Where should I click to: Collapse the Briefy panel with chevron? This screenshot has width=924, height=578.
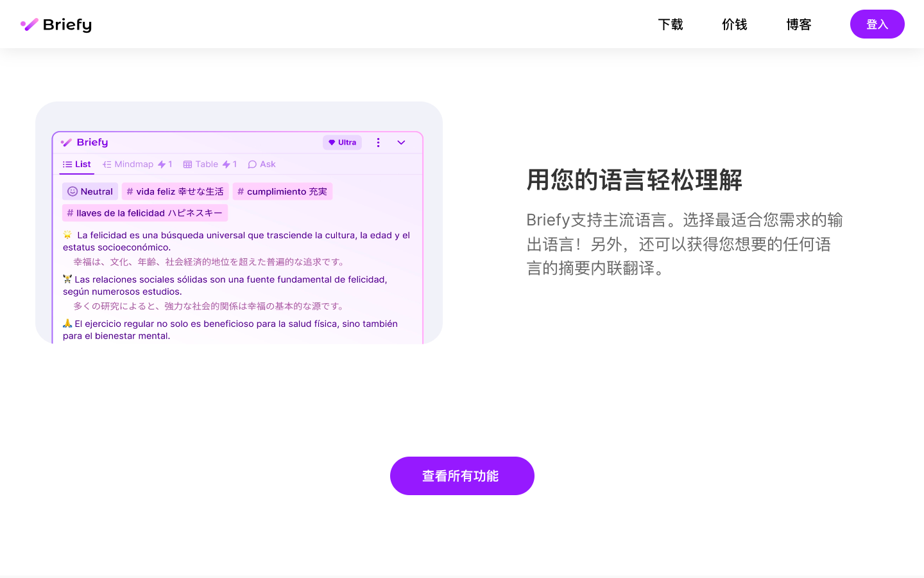click(x=401, y=143)
